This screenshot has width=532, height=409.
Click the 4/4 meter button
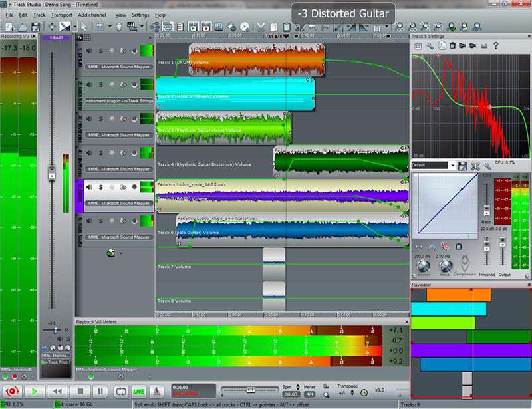coord(309,395)
